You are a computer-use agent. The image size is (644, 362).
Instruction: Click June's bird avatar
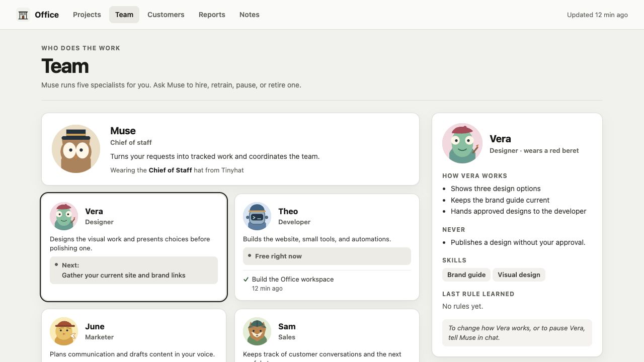pyautogui.click(x=64, y=331)
